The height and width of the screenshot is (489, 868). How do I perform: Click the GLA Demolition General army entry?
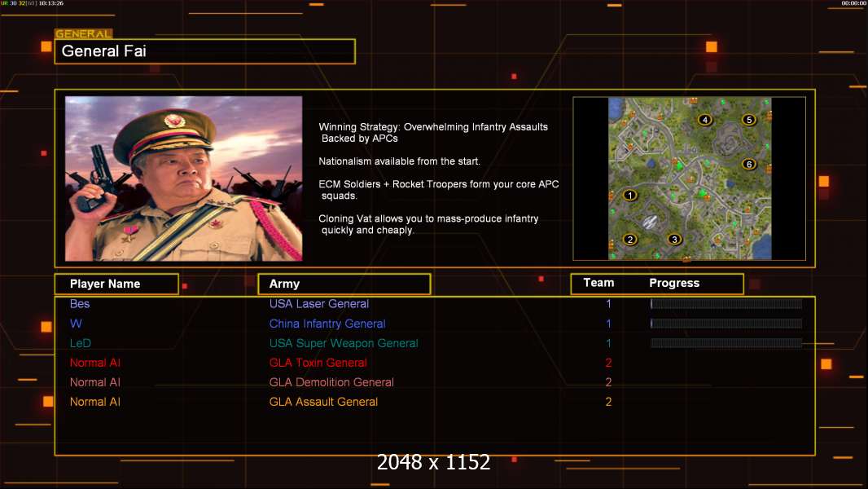(x=331, y=382)
